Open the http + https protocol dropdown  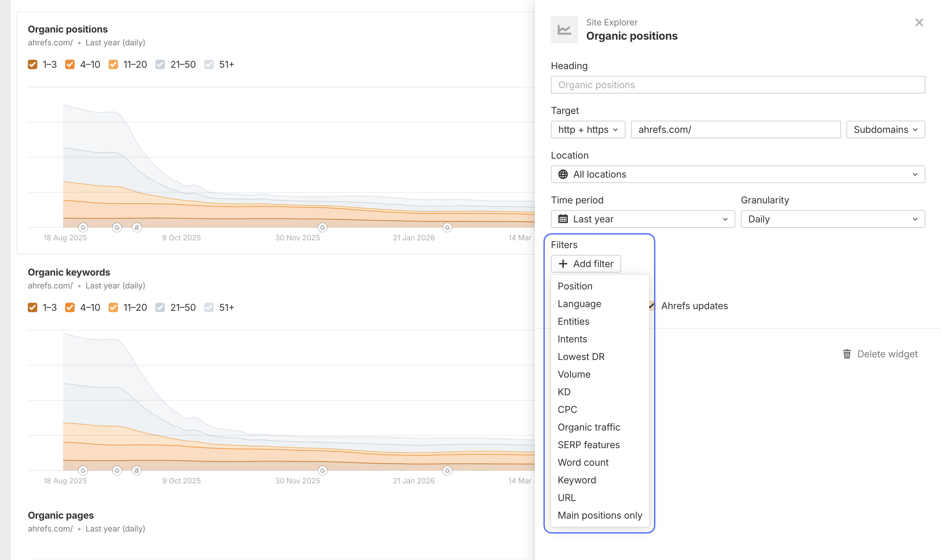coord(588,129)
